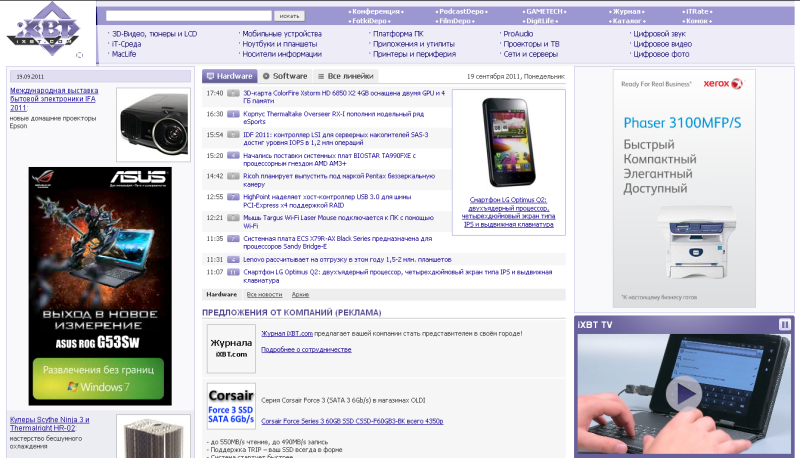Go to 'Мобильные устройства' section
This screenshot has width=800, height=458.
coord(282,34)
